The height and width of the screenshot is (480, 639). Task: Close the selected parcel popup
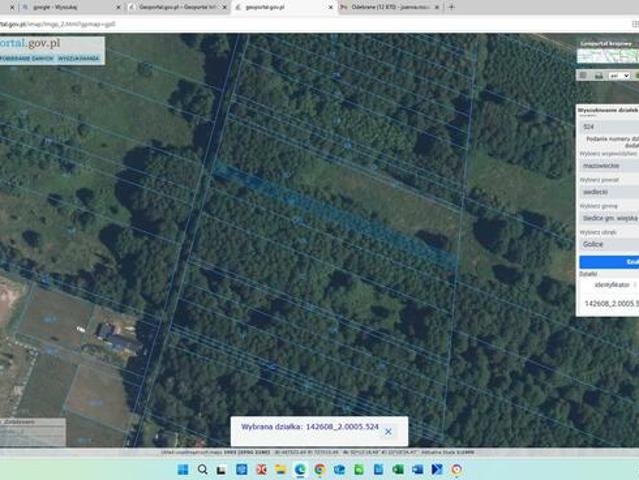[x=388, y=432]
